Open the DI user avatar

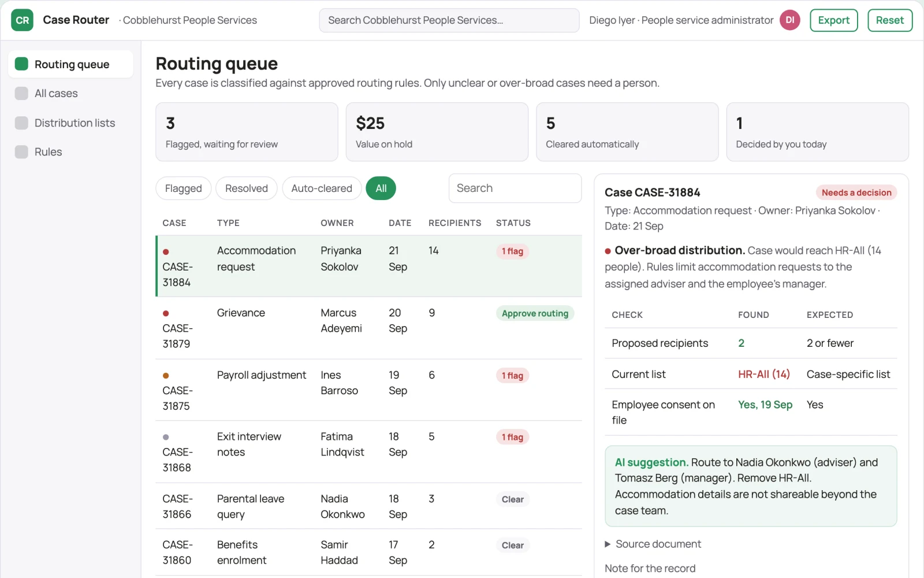coord(789,20)
